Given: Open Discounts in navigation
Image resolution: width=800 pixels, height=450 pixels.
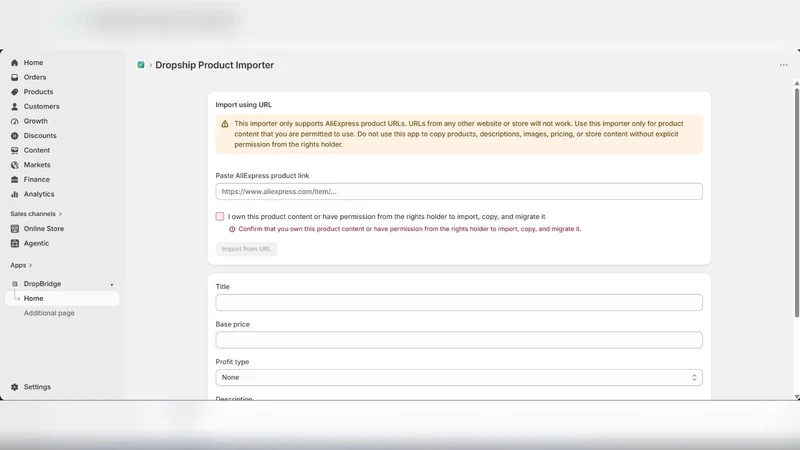Looking at the screenshot, I should [x=40, y=136].
